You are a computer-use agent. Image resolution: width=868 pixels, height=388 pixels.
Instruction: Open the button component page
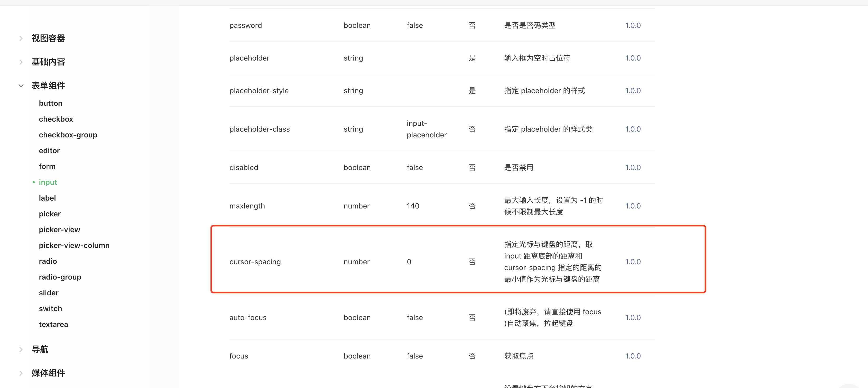(51, 103)
